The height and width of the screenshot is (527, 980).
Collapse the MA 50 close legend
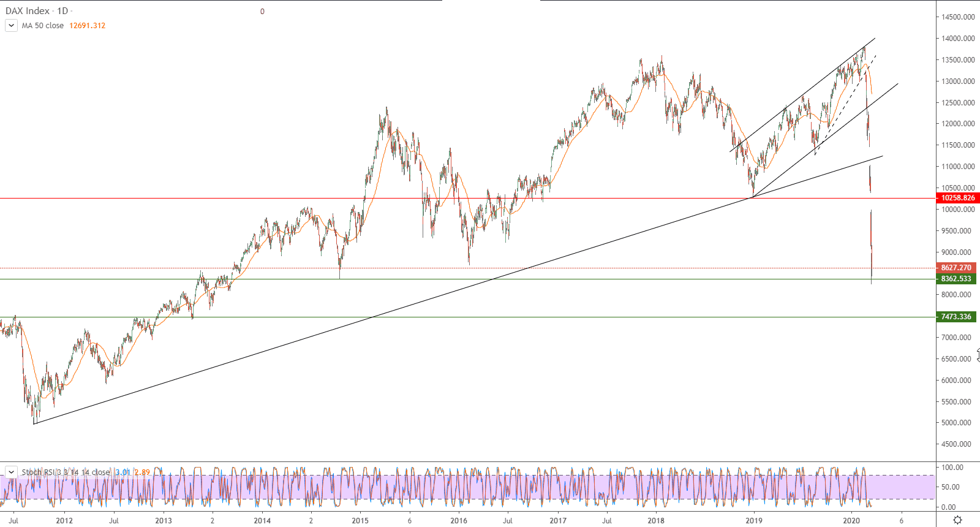coord(11,26)
